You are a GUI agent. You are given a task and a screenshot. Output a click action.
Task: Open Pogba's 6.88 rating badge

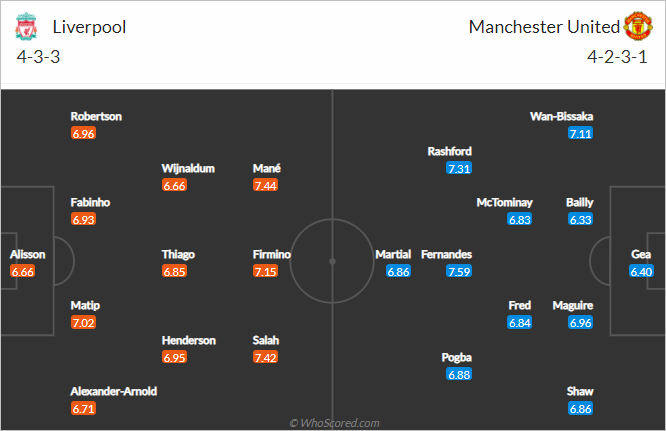tap(459, 375)
